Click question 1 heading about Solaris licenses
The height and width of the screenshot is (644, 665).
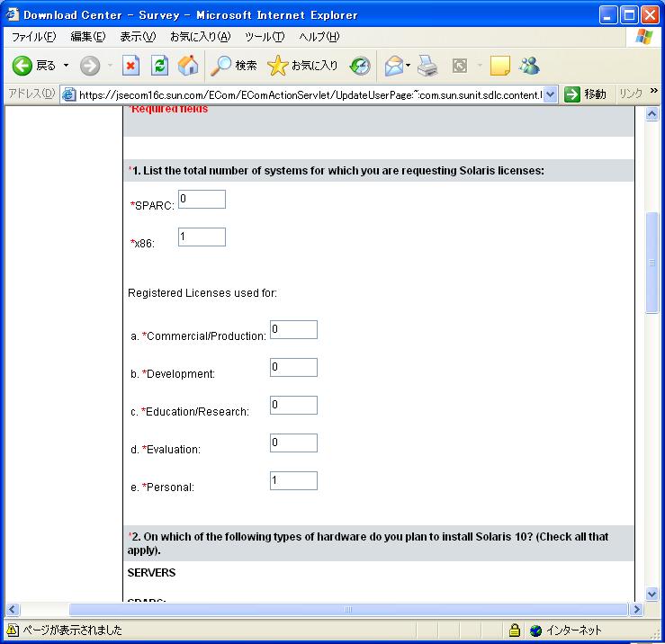click(x=336, y=171)
